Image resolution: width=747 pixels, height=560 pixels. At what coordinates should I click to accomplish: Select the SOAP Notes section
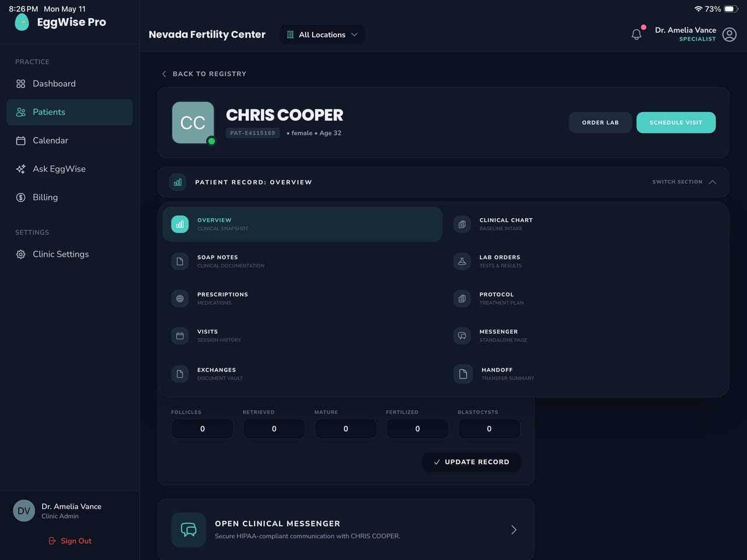click(302, 261)
